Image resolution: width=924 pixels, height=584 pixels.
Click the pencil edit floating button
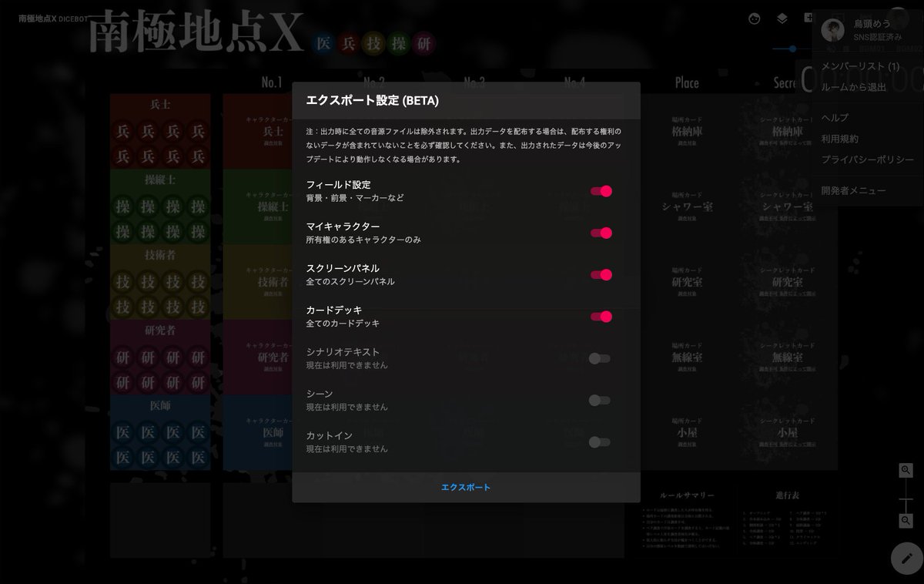[907, 559]
